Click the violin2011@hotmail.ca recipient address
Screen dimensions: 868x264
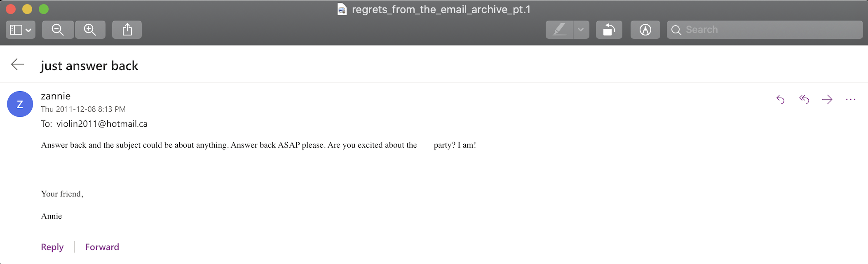[x=102, y=124]
